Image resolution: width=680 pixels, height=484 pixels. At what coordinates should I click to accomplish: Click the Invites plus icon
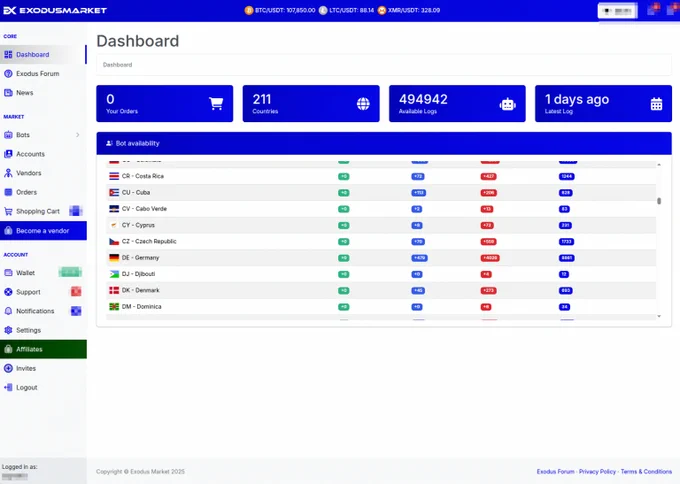(8, 368)
